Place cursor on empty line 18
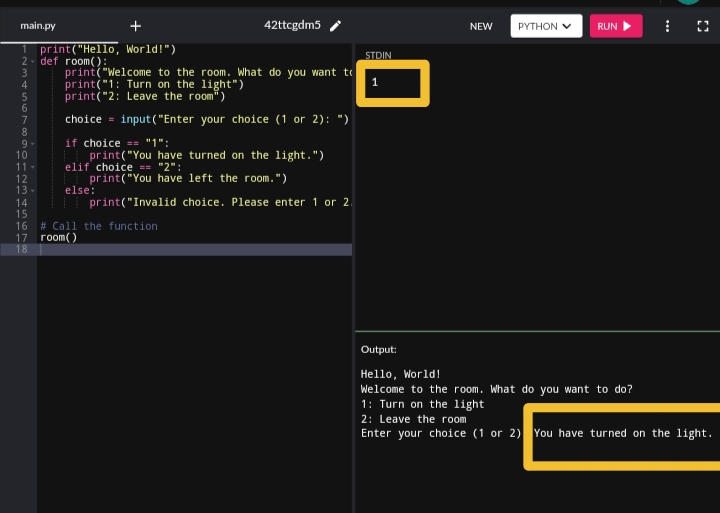Screen dimensions: 720x513 [x=196, y=249]
